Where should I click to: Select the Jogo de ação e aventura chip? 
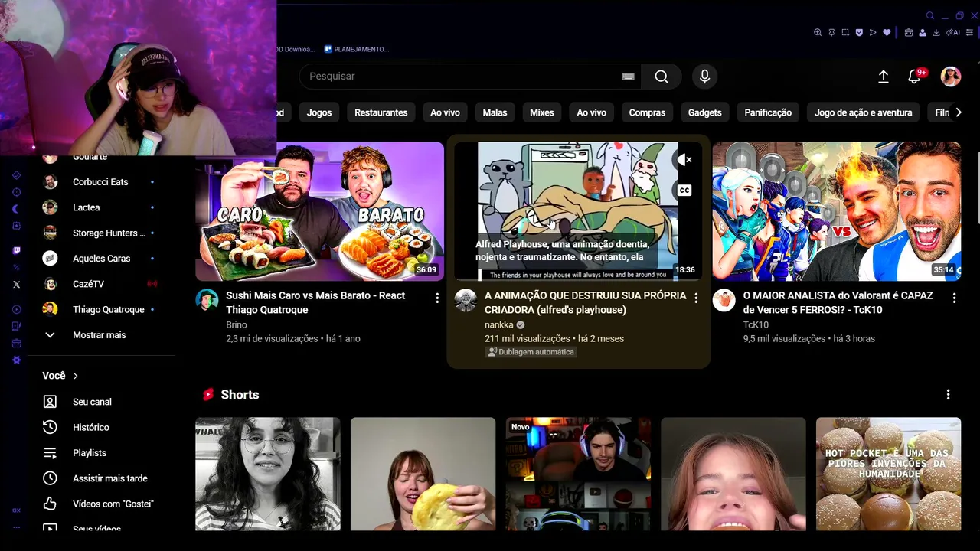tap(863, 112)
